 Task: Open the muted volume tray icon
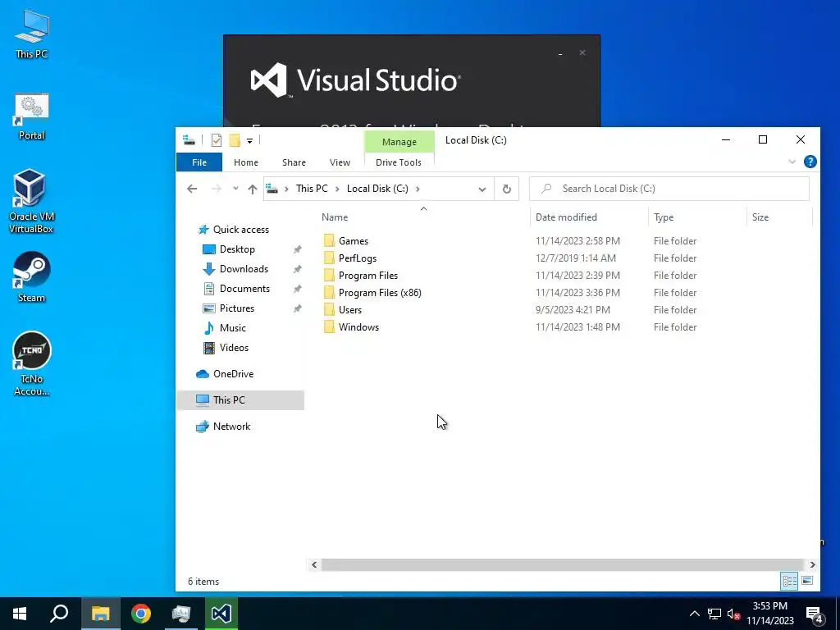coord(734,614)
